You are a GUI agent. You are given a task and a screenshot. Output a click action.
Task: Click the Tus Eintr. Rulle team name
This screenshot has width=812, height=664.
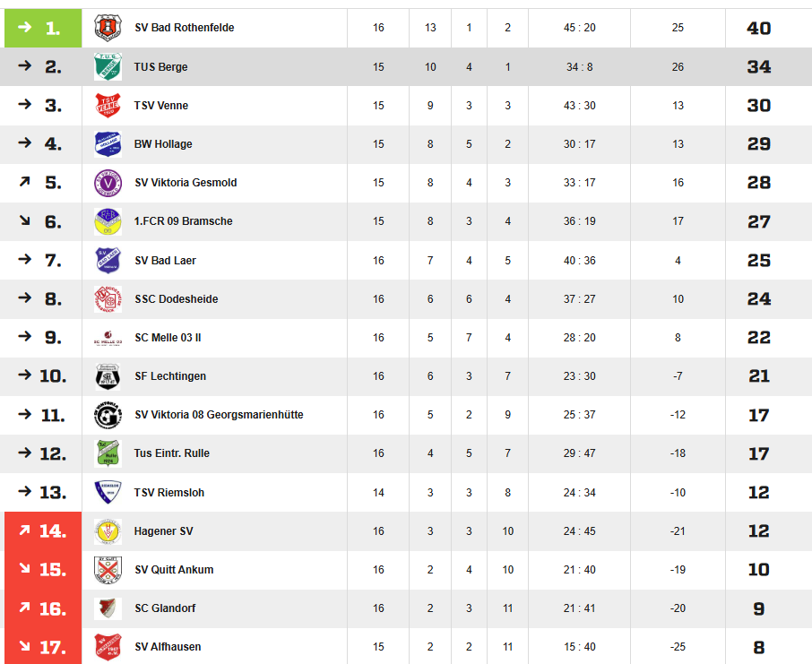[172, 453]
